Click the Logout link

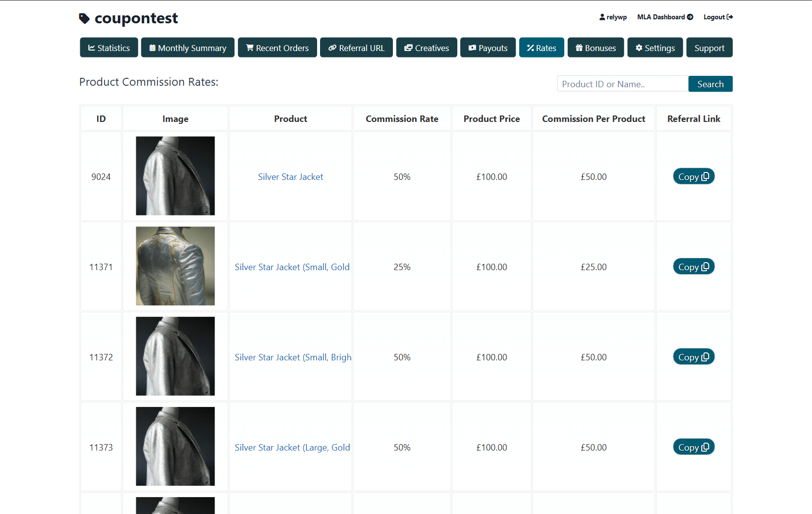(x=718, y=17)
